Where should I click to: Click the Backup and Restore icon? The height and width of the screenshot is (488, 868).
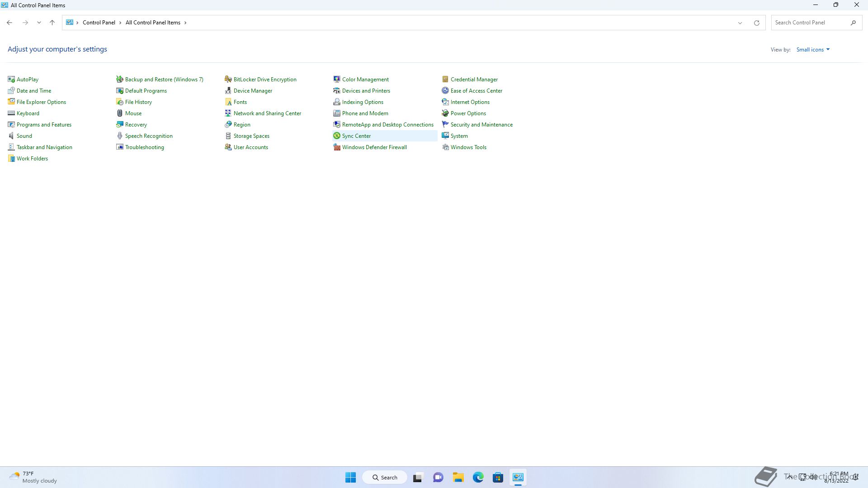120,79
